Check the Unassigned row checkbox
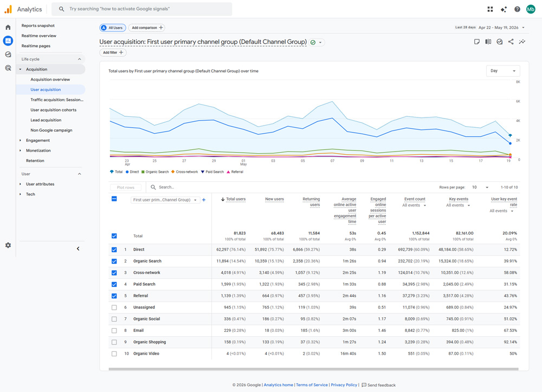The height and width of the screenshot is (392, 542). point(114,308)
